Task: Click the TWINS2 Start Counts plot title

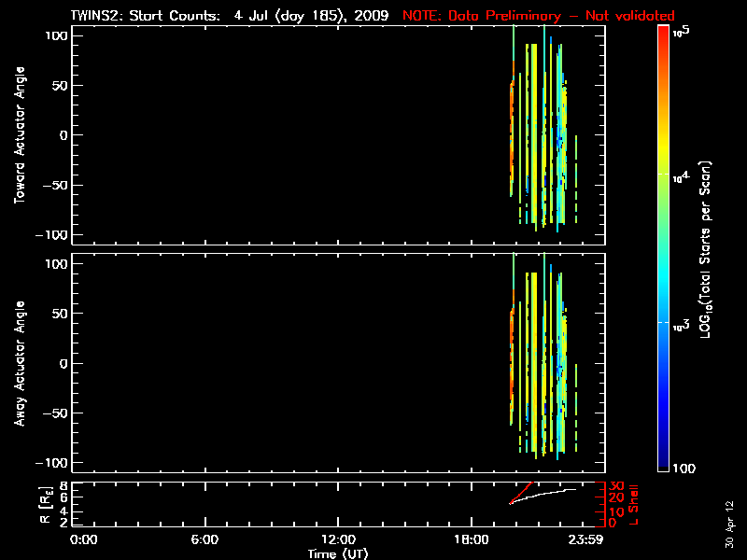Action: point(233,16)
